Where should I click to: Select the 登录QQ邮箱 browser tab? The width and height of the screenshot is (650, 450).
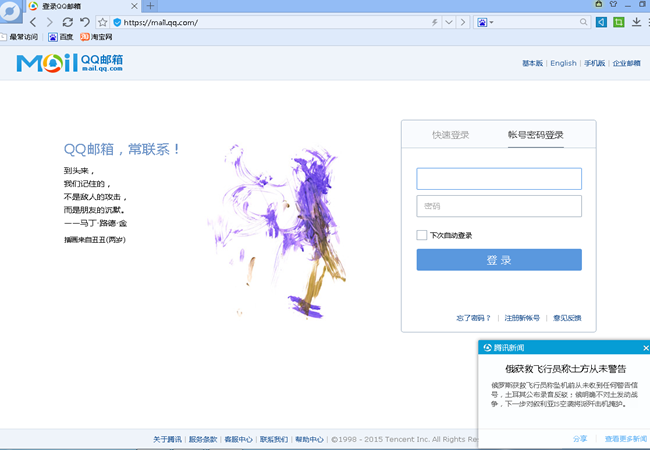click(83, 6)
